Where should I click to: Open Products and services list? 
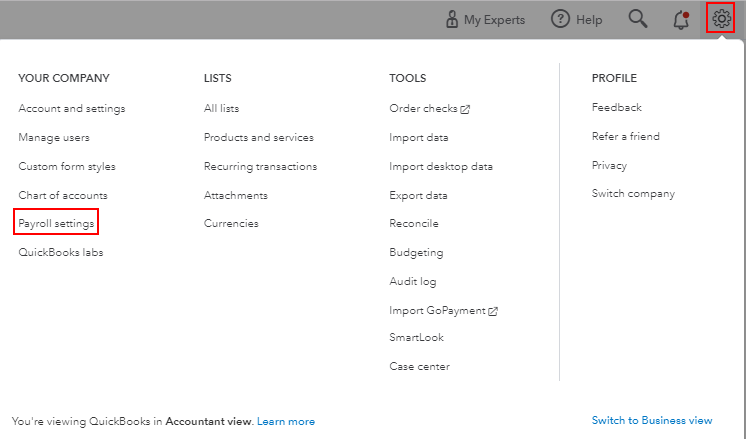[258, 137]
